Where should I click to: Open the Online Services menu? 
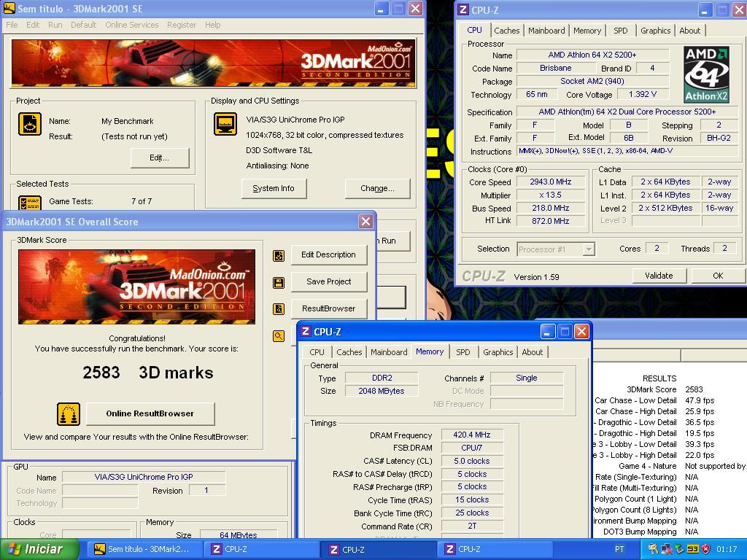[x=131, y=25]
